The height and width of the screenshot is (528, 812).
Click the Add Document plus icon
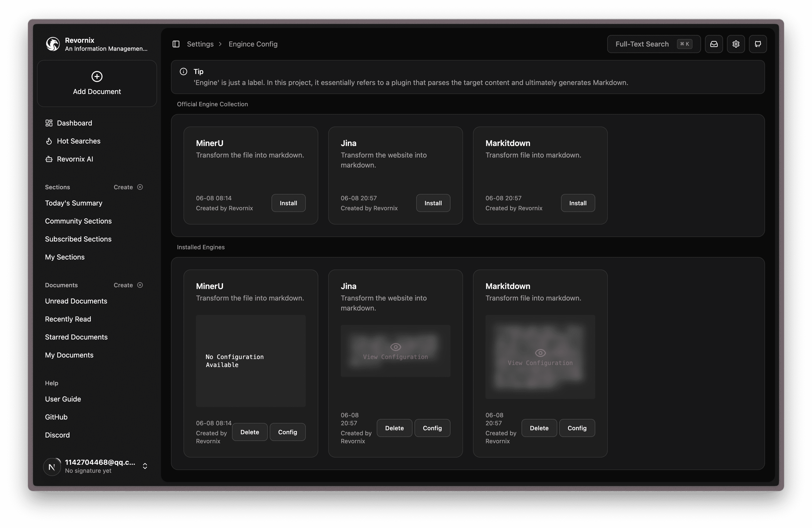pos(97,76)
